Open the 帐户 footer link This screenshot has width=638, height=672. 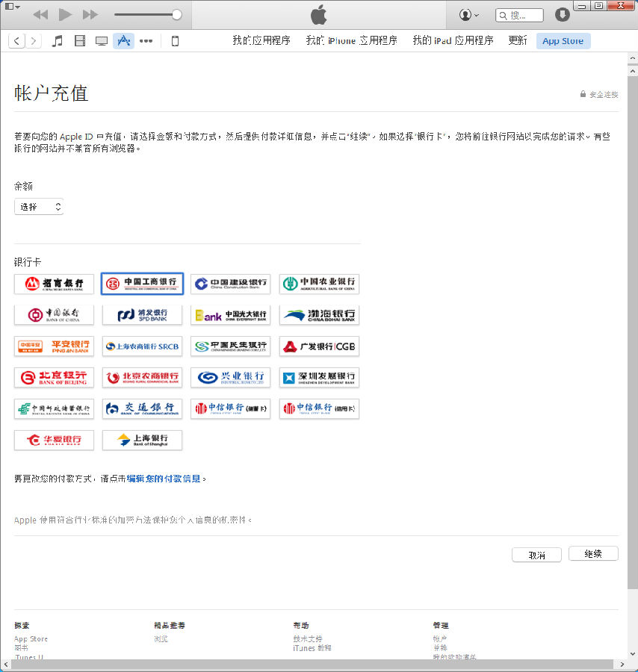[x=439, y=638]
